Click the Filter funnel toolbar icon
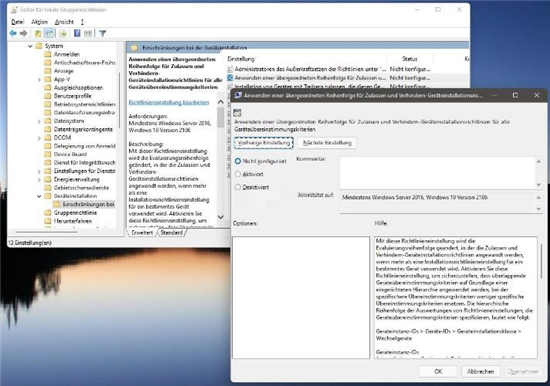 [102, 33]
